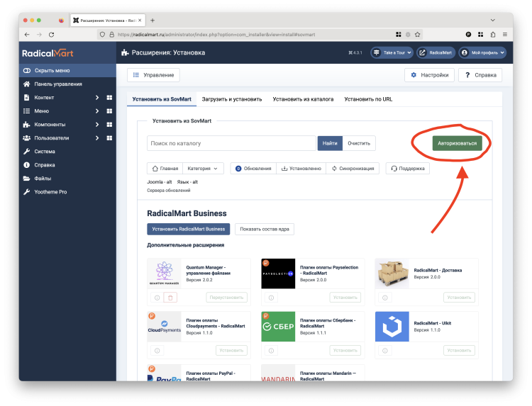Click the 'Управление' toolbar button
Screen dimensions: 532x406
(x=153, y=75)
